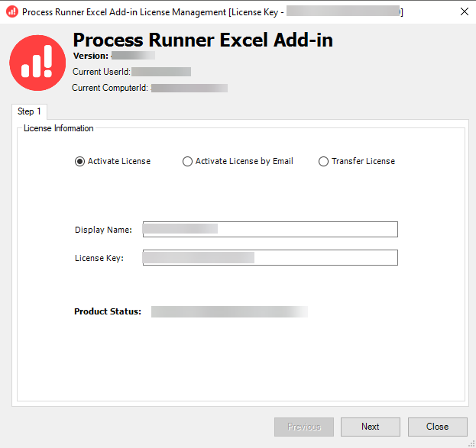Click the Process Runner title bar icon

tap(11, 12)
